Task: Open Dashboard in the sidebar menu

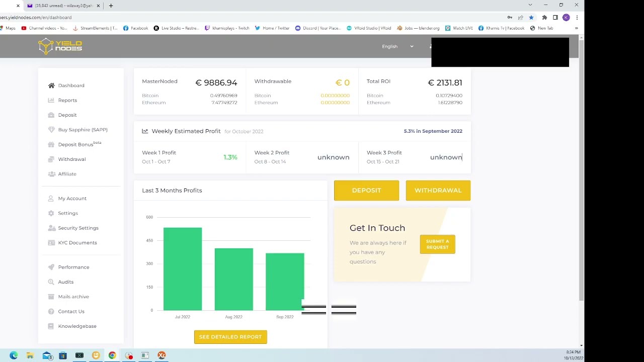Action: click(71, 85)
